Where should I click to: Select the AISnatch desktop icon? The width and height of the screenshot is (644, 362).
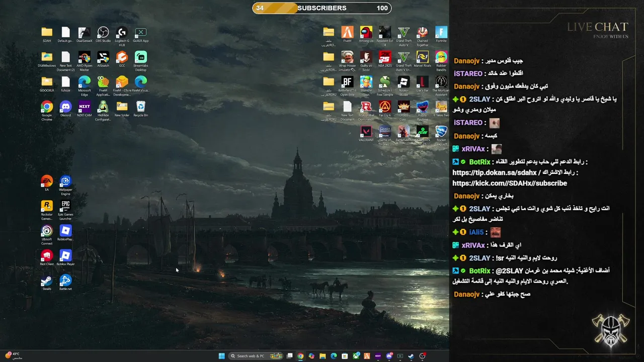coord(103,59)
